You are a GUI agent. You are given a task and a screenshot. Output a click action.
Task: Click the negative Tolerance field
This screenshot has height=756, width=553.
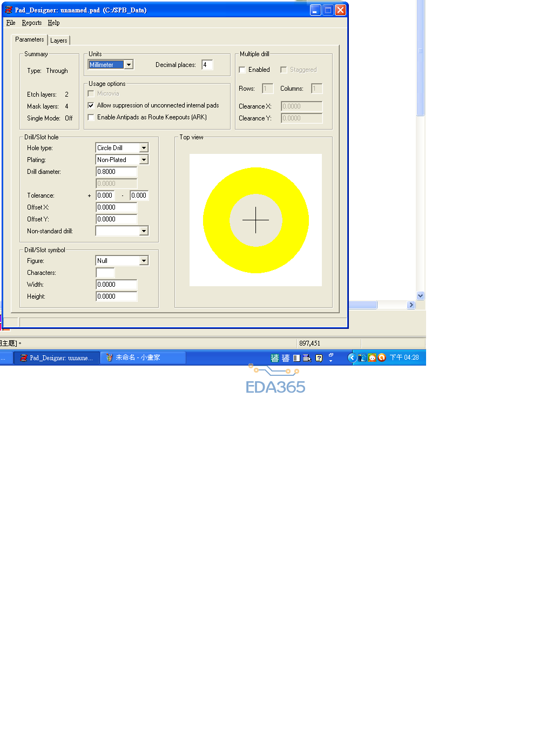[139, 195]
